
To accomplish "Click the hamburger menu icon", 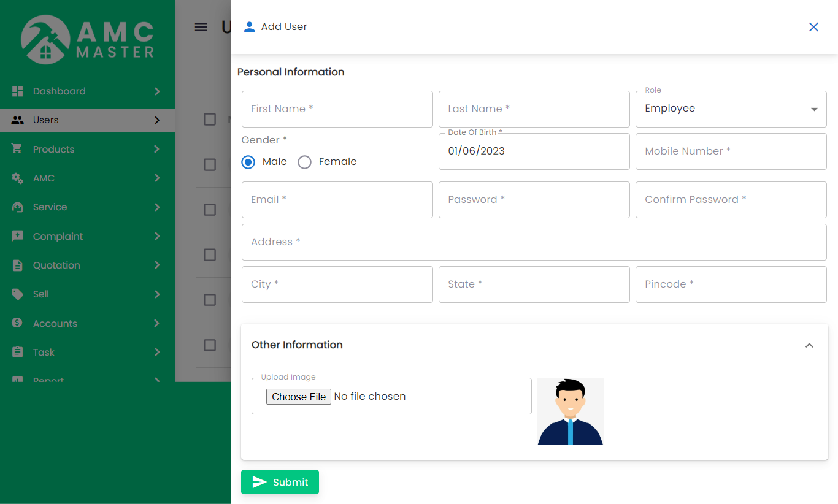I will tap(201, 27).
